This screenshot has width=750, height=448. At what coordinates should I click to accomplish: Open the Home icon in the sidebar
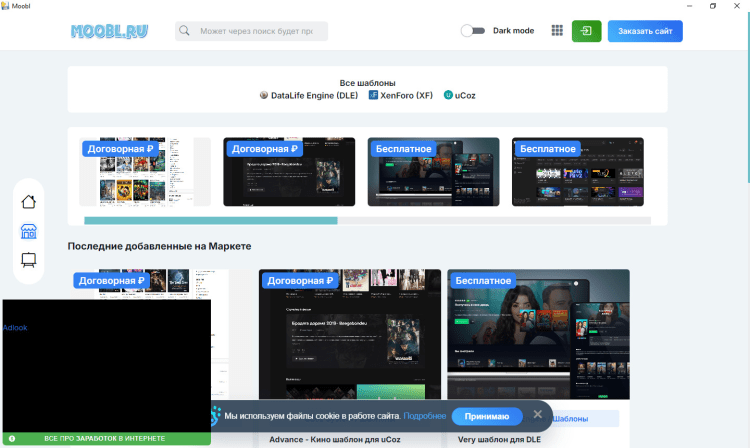click(29, 202)
